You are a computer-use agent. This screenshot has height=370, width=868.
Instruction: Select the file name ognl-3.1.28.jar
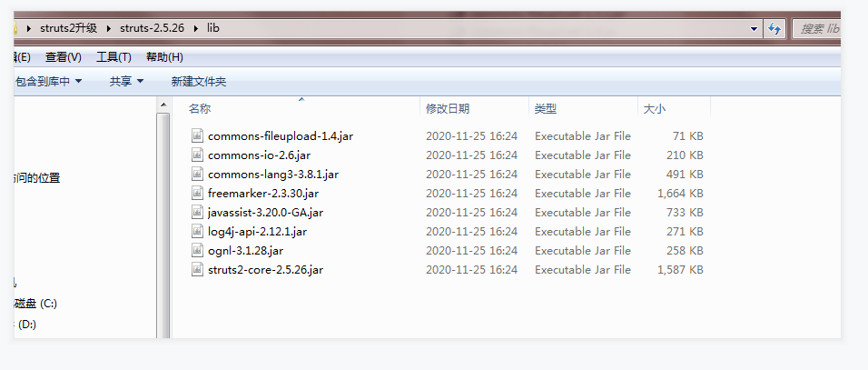pyautogui.click(x=246, y=250)
